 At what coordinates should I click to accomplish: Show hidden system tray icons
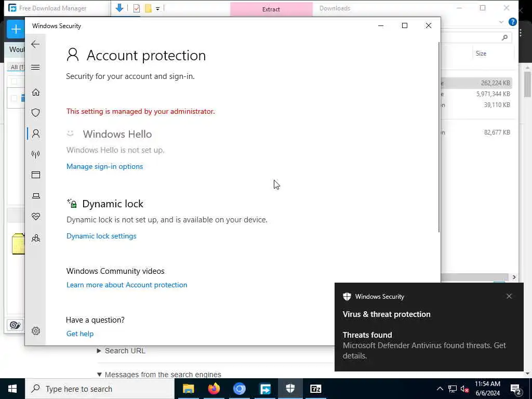440,389
